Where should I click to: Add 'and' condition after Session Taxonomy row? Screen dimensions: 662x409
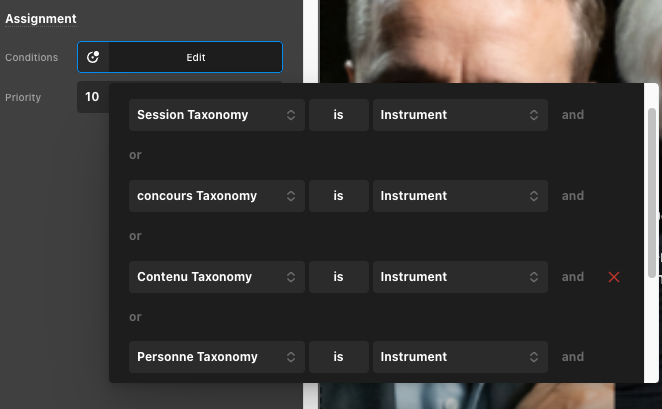572,115
